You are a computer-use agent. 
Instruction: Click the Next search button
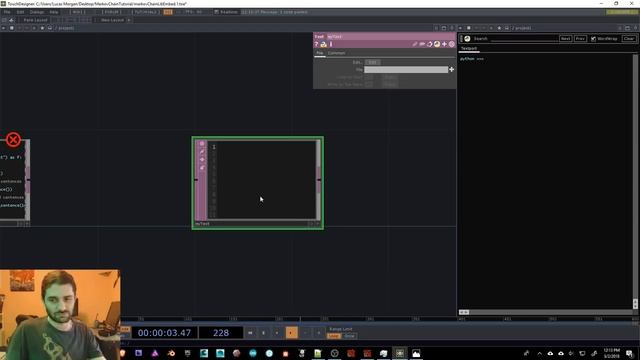pyautogui.click(x=565, y=38)
